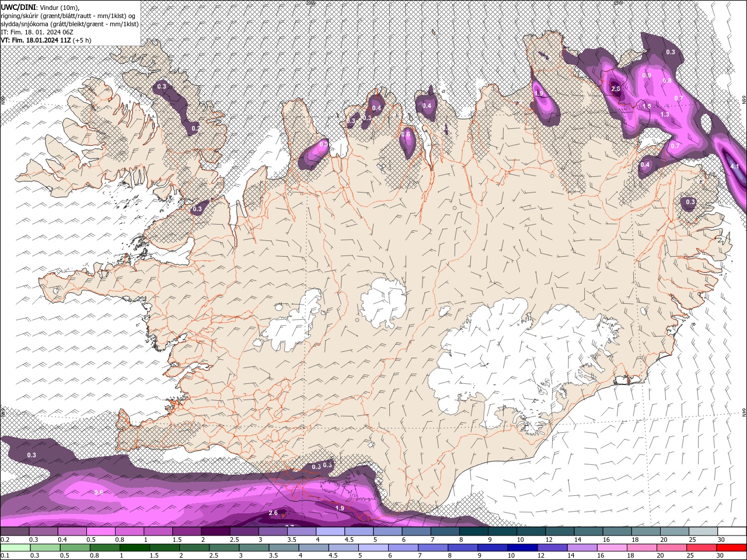Click the 0.9 value label in the northeast
The height and width of the screenshot is (560, 747).
647,75
